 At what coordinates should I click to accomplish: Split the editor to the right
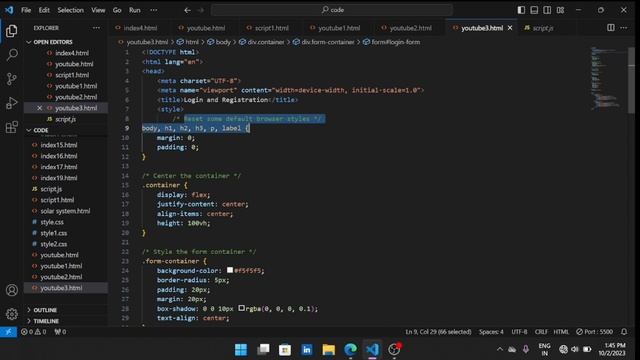pos(611,28)
